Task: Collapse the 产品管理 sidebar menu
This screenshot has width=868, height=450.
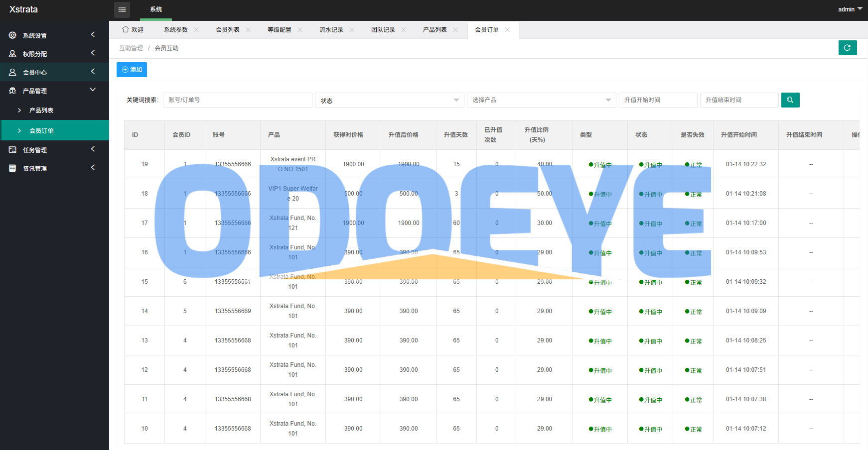Action: pyautogui.click(x=54, y=91)
